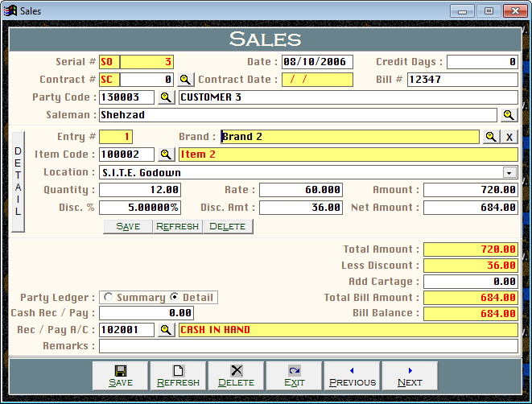Screen dimensions: 532x404
Task: Click the Remarks field
Action: click(308, 346)
